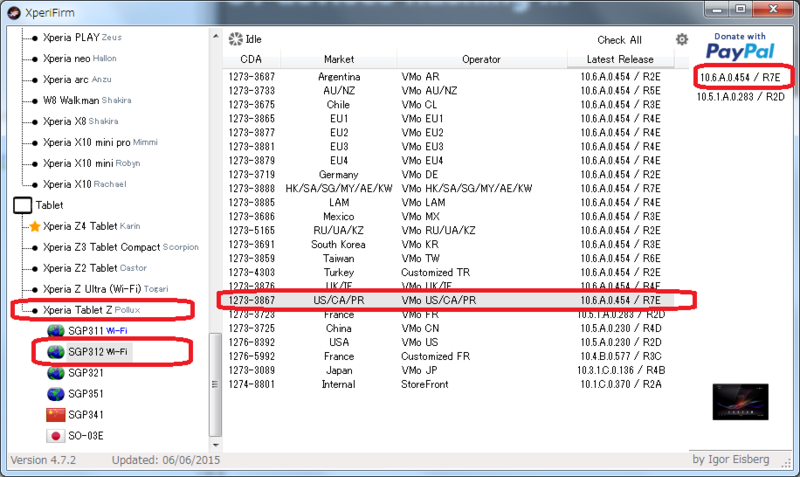Click the device tree scrollbar down arrow

click(216, 445)
